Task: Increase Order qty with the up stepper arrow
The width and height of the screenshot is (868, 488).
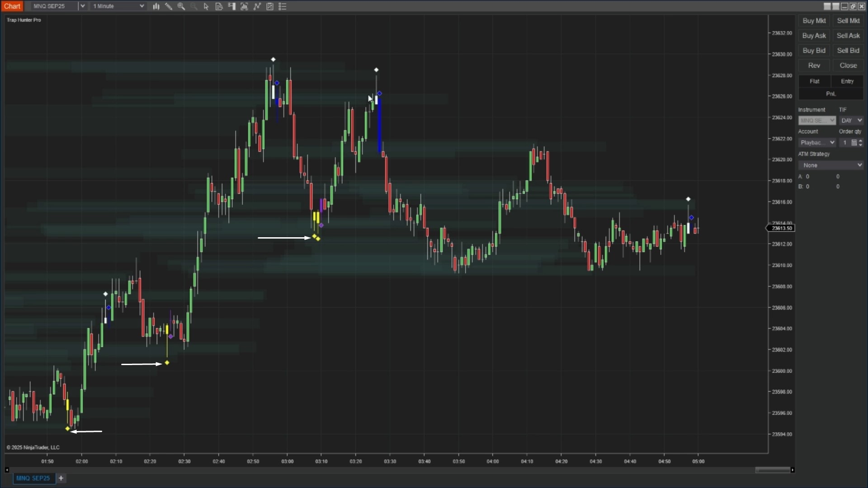Action: (x=861, y=141)
